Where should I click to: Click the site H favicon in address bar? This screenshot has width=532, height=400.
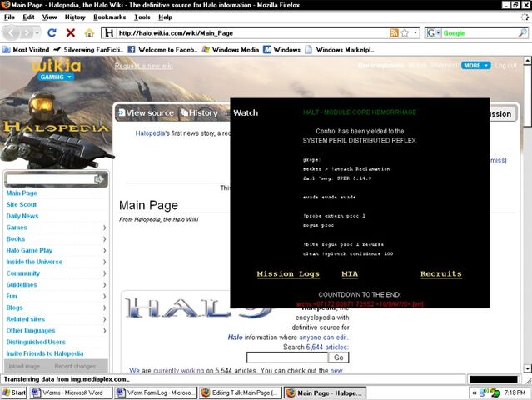tap(109, 33)
